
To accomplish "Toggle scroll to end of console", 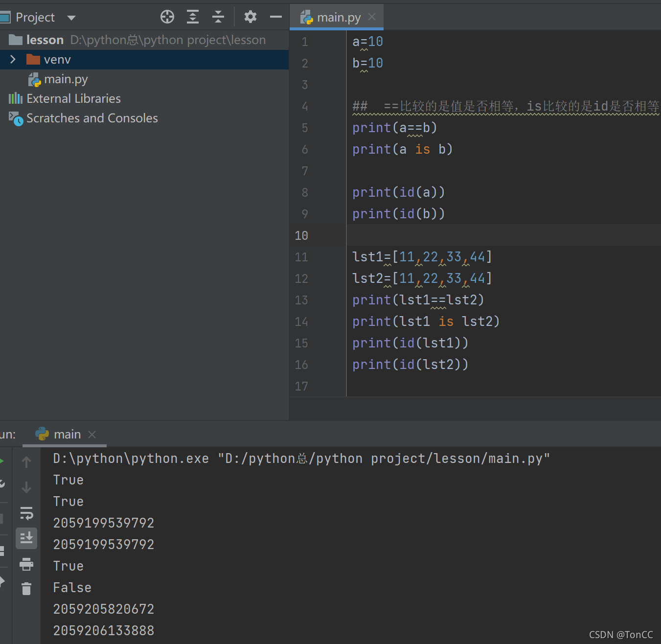I will 26,538.
